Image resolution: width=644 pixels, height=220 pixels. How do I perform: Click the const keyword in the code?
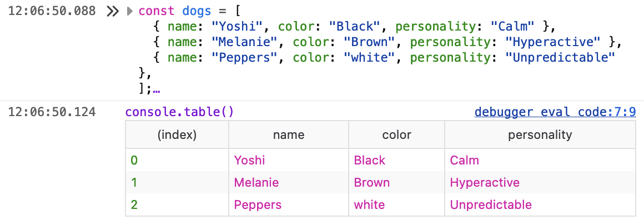(156, 11)
